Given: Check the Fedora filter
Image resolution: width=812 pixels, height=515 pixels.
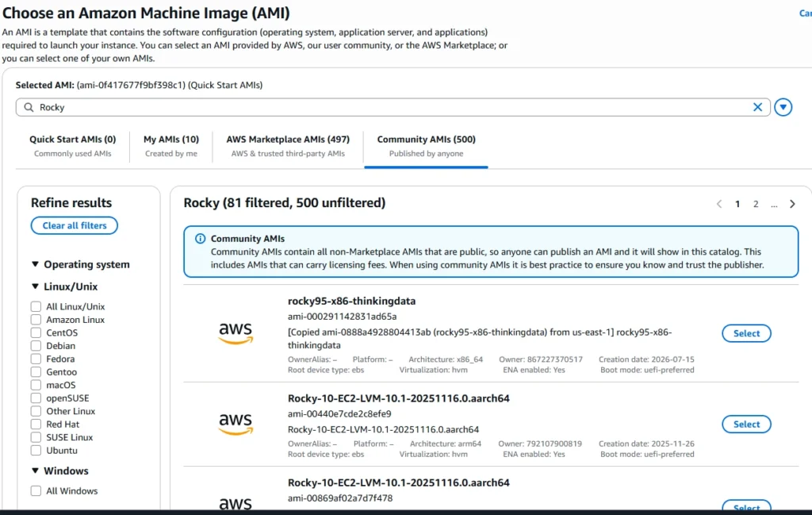Looking at the screenshot, I should 36,359.
